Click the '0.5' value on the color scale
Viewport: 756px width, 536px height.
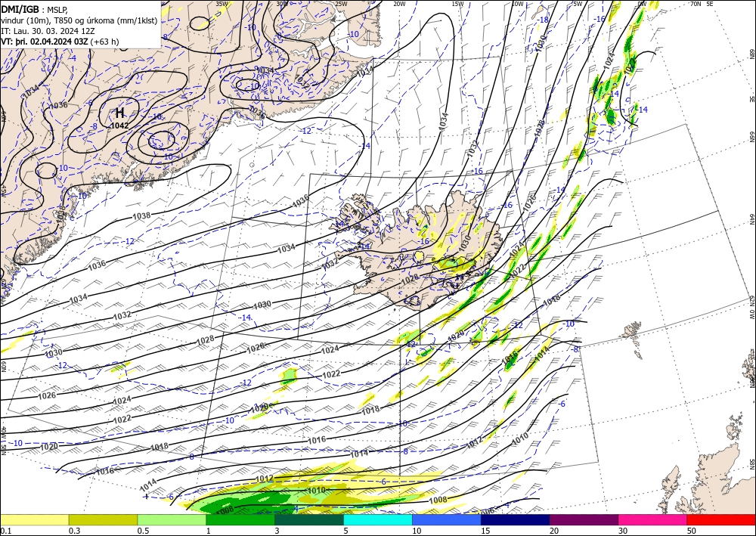click(x=143, y=531)
